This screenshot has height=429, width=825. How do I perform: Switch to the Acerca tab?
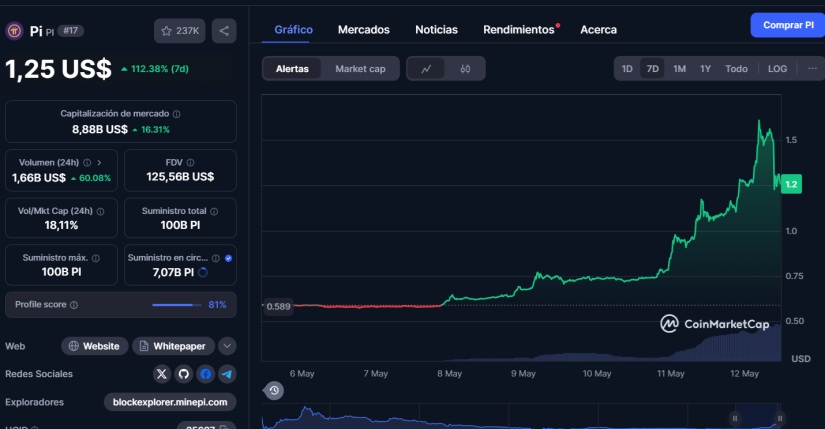point(598,30)
